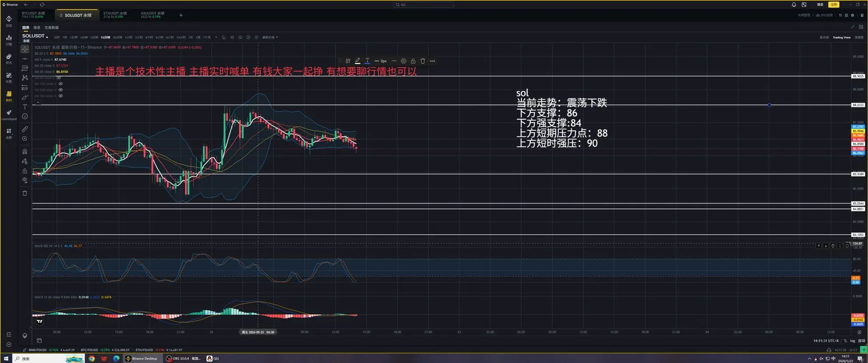
Task: Switch to the BTCUSDT 永续 tab
Action: point(33,15)
